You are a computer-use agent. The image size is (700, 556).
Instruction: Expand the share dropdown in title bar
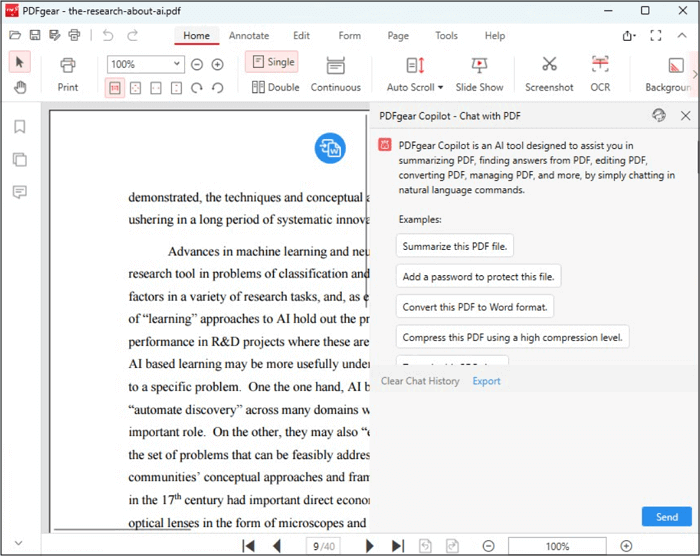coord(629,36)
